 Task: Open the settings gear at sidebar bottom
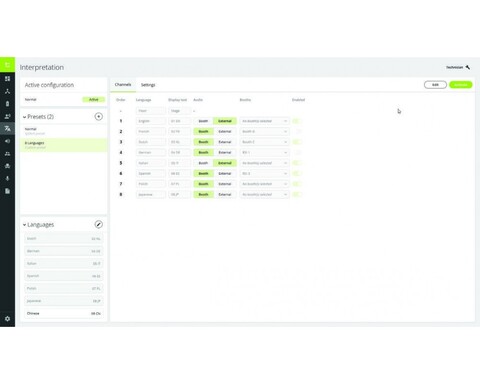tap(7, 319)
